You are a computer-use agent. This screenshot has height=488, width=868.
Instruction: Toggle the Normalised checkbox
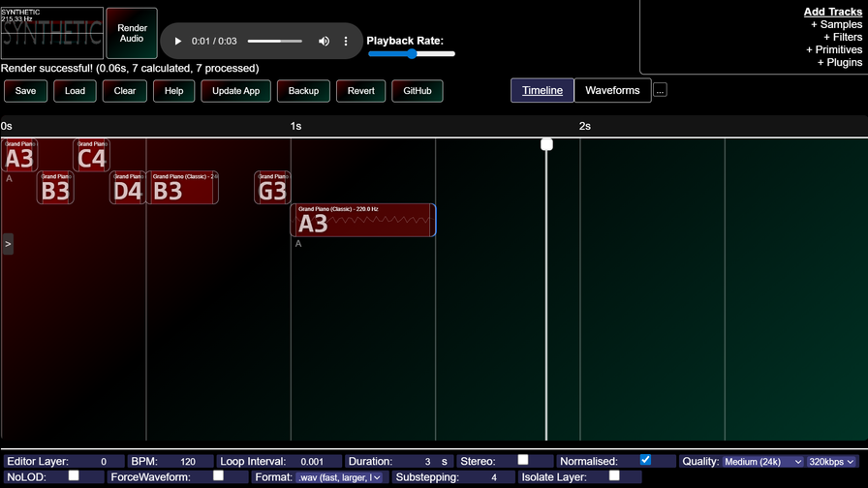[645, 460]
